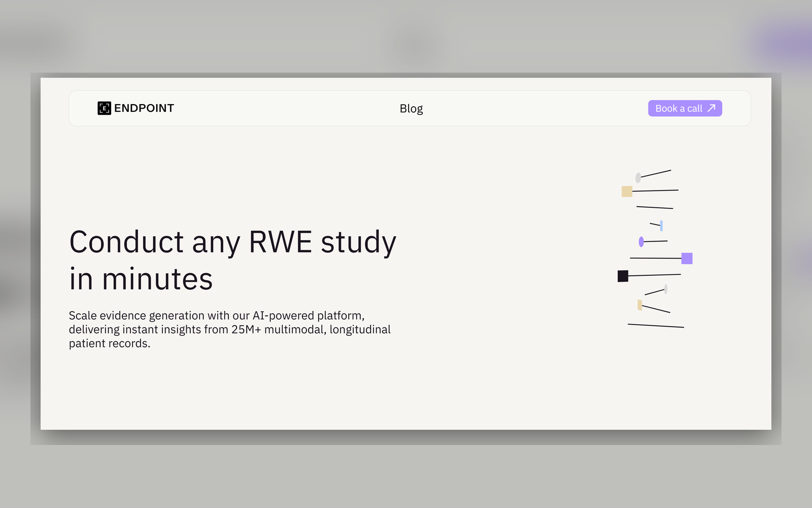Click the black square in the graphic
This screenshot has height=508, width=812.
click(623, 276)
